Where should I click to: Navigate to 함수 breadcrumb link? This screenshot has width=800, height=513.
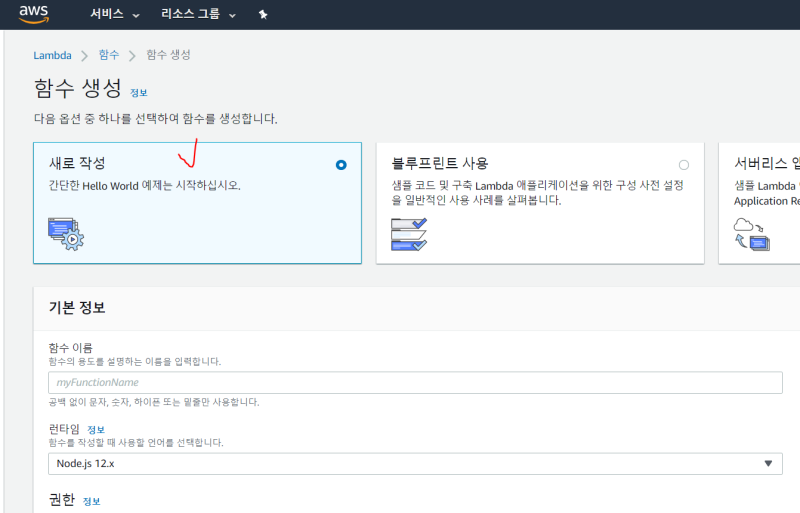coord(108,55)
